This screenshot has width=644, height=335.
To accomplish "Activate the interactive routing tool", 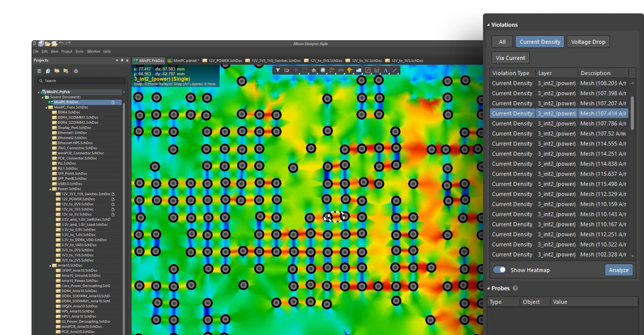I will [332, 70].
